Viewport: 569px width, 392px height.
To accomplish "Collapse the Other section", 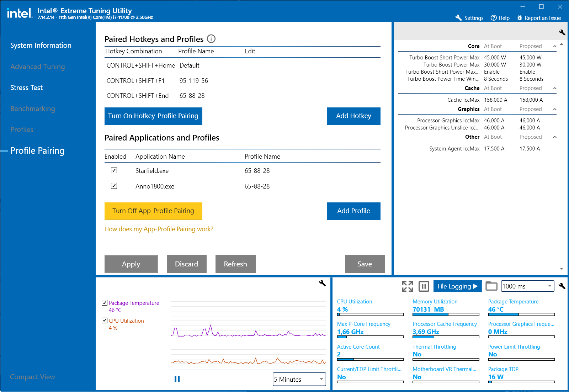I will [x=554, y=137].
